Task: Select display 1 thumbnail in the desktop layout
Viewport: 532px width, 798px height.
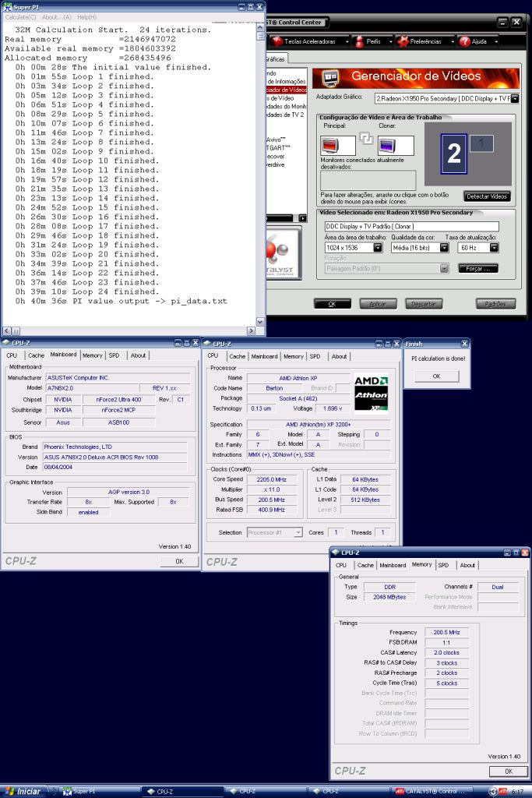Action: point(481,143)
